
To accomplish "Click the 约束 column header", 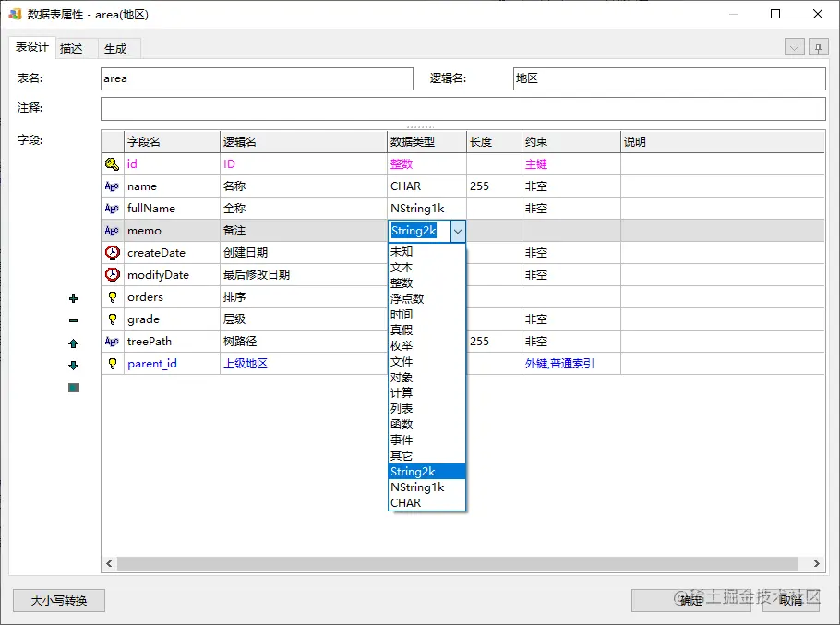I will click(571, 142).
